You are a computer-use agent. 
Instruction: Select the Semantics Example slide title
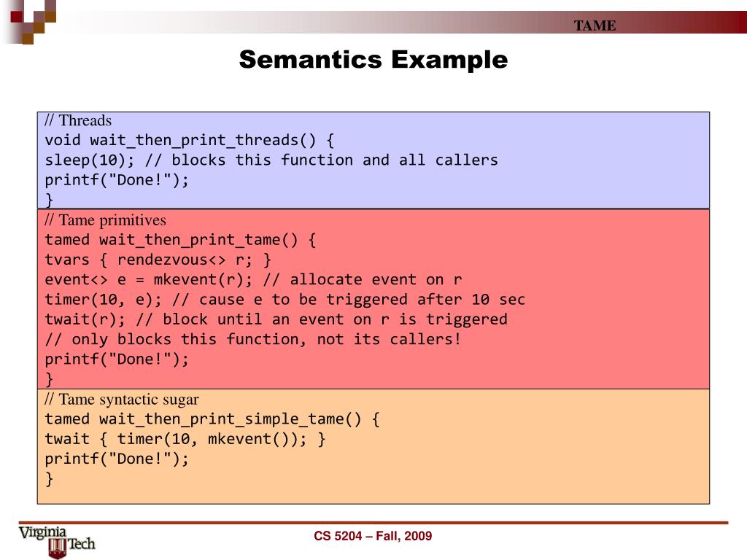click(373, 60)
